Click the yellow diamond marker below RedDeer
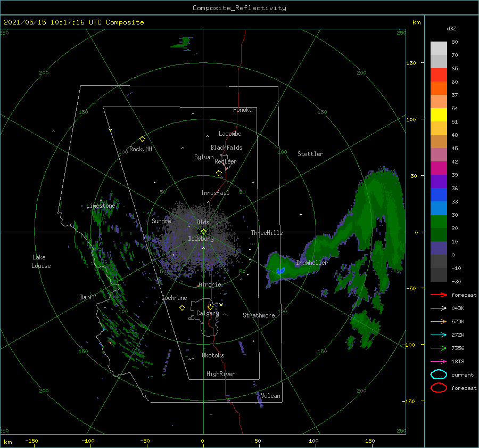Viewport: 479px width, 448px height. click(x=219, y=173)
